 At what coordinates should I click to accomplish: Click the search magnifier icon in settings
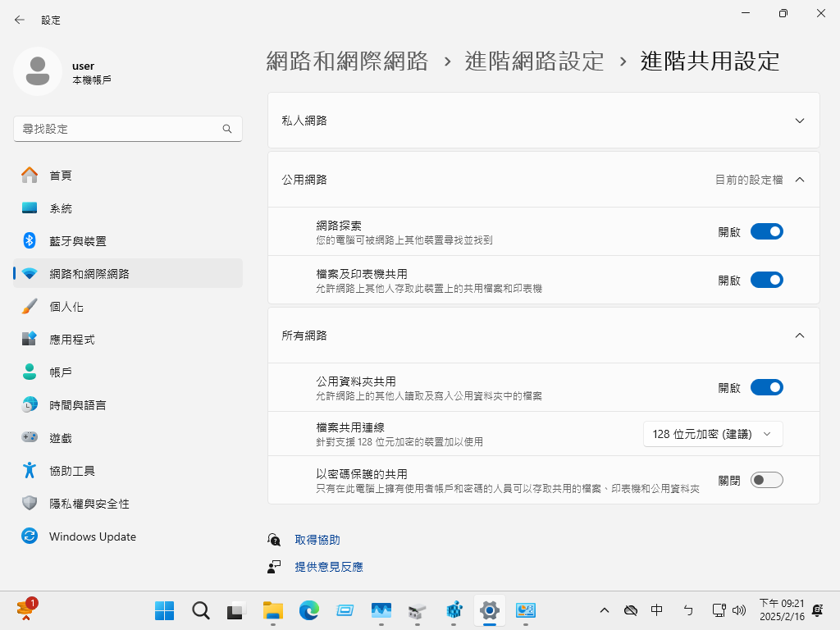227,129
